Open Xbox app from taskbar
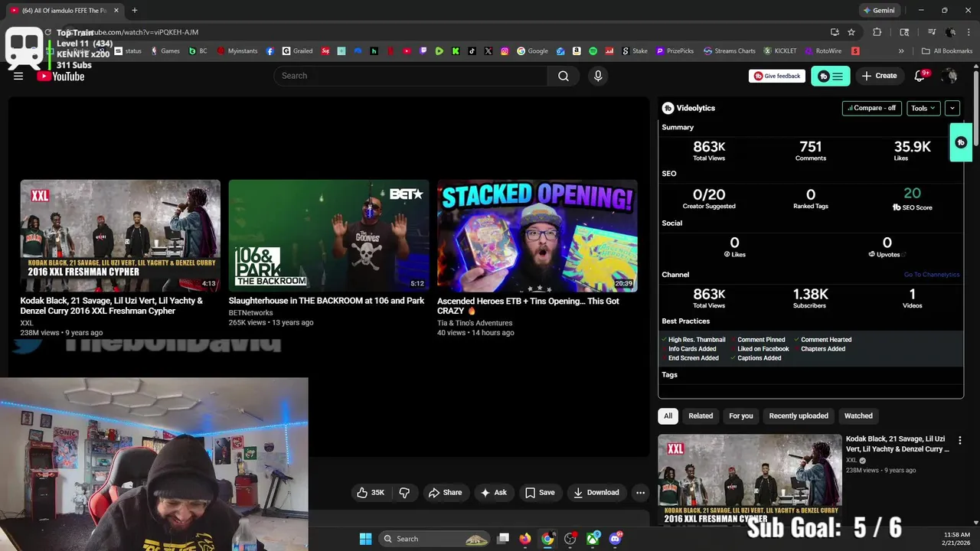 point(593,539)
